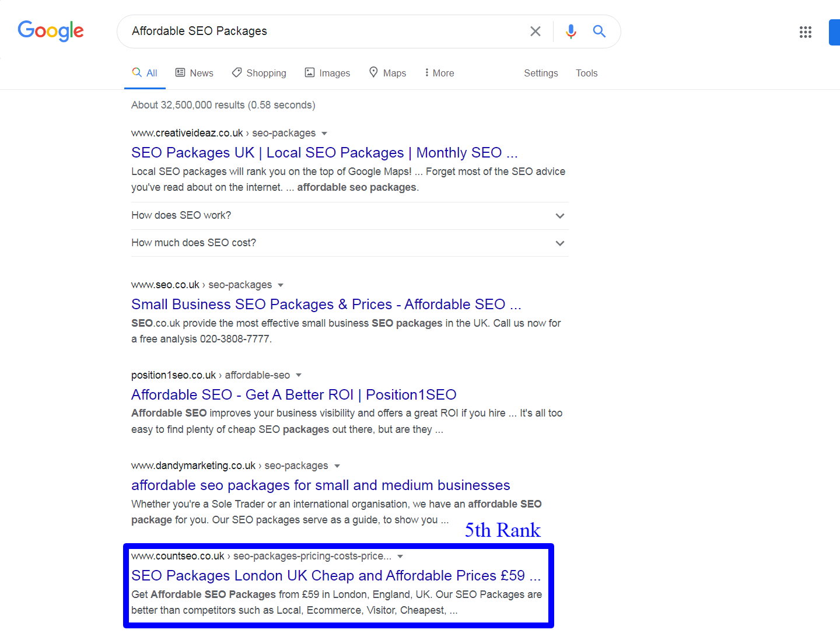840x633 pixels.
Task: Expand 'How does SEO work?' question
Action: point(349,215)
